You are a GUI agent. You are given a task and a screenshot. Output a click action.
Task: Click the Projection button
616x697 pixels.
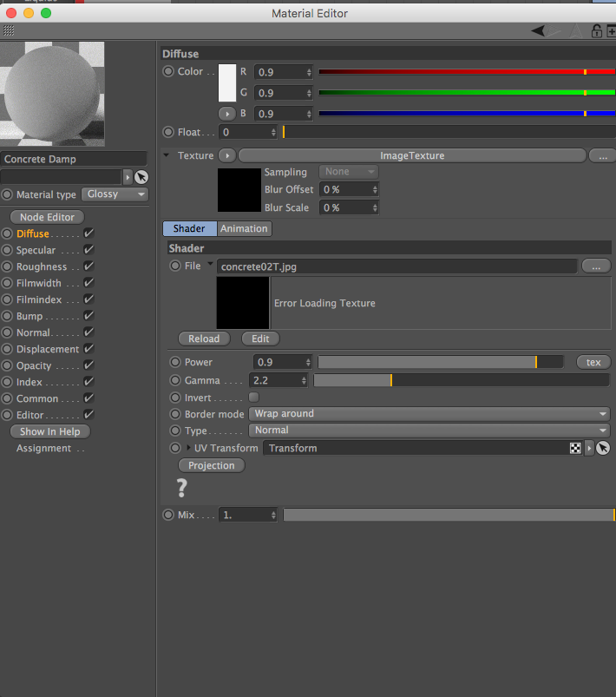pos(212,465)
